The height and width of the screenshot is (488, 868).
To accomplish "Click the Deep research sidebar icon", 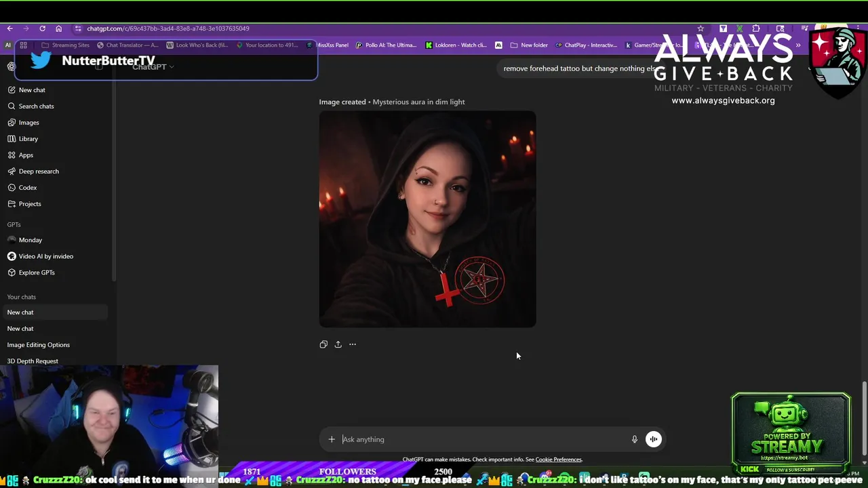I will pyautogui.click(x=12, y=171).
